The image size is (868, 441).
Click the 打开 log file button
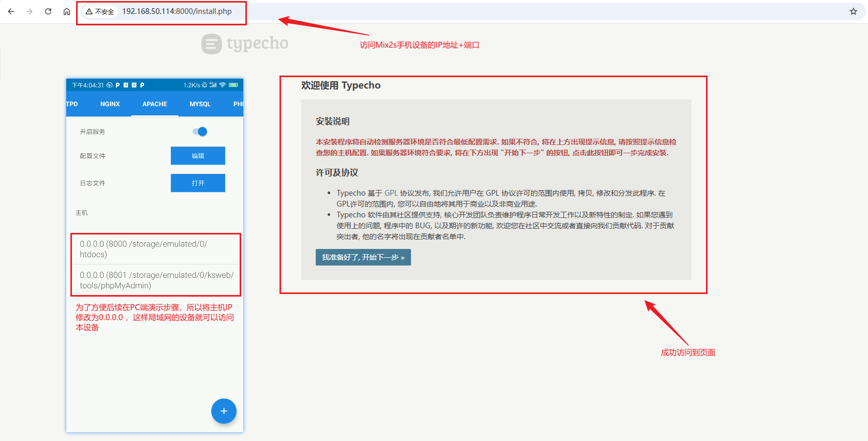(198, 183)
